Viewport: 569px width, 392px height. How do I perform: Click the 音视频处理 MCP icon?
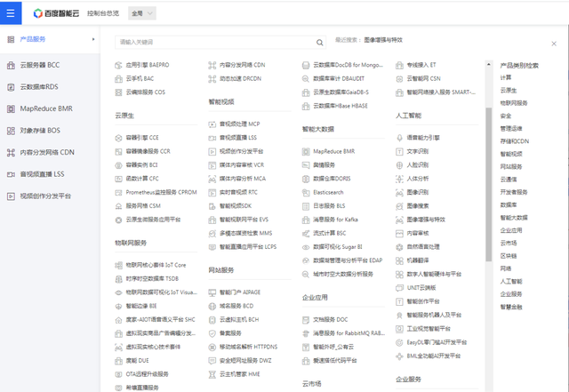tap(212, 124)
